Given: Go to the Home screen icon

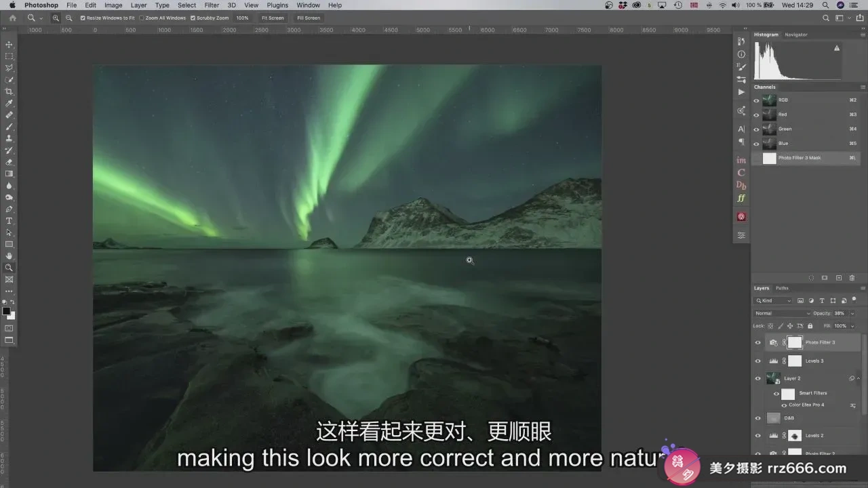Looking at the screenshot, I should pos(12,18).
